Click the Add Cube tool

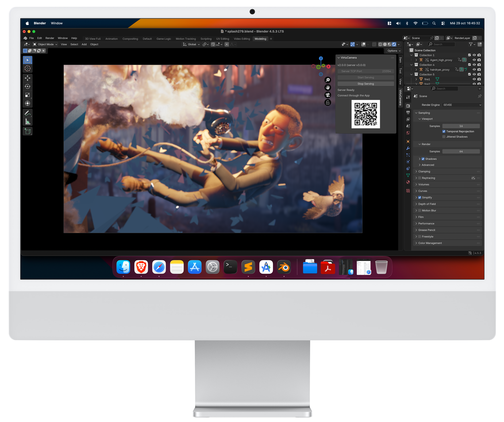[28, 131]
